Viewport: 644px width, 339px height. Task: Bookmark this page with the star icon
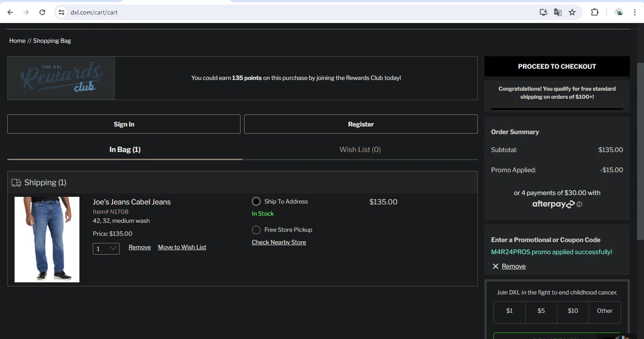tap(572, 12)
